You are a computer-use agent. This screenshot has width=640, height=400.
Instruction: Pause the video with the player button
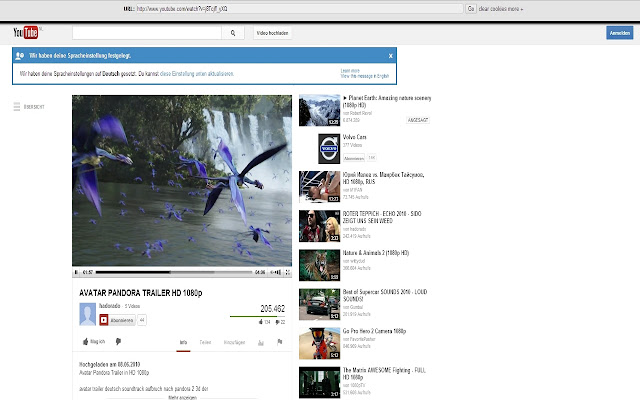pos(76,272)
